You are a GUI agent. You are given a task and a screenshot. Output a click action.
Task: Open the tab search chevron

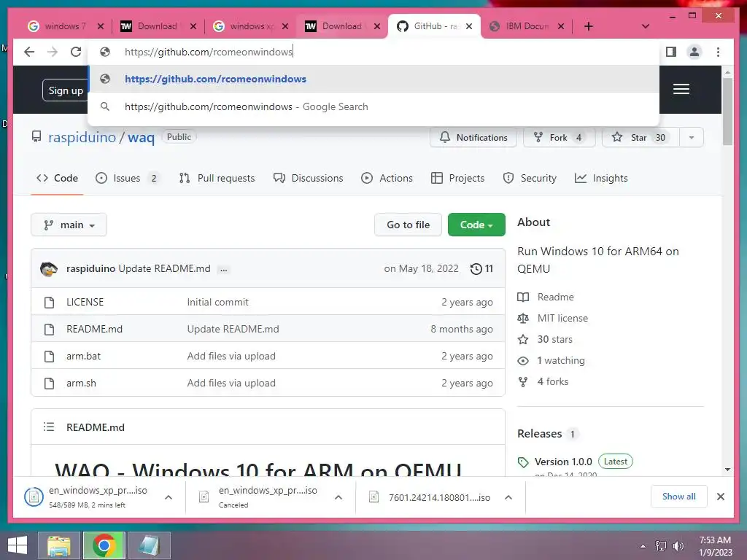(645, 26)
